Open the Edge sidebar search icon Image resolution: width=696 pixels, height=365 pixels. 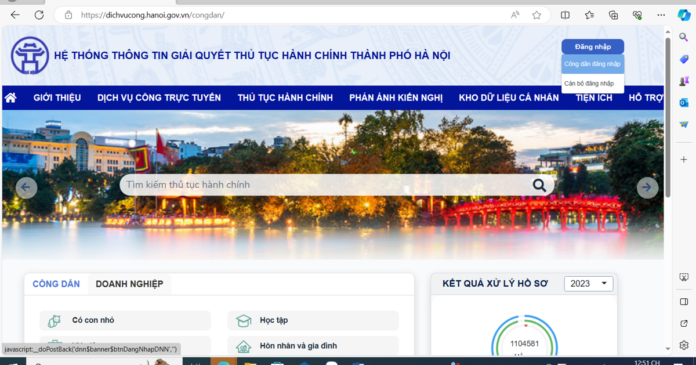coord(684,38)
